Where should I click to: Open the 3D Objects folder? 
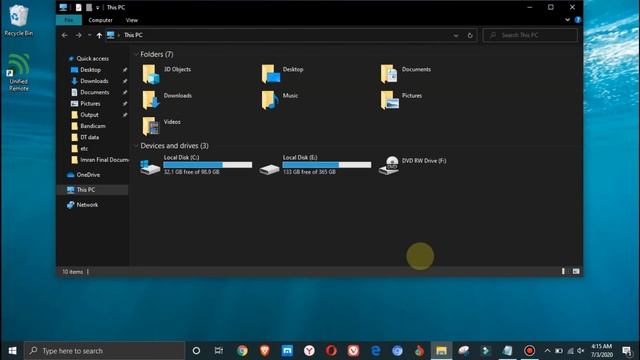[167, 74]
